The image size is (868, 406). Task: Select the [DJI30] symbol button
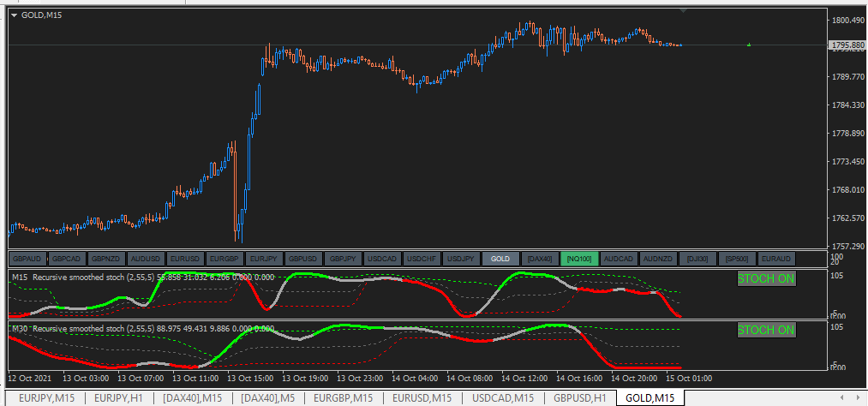697,259
